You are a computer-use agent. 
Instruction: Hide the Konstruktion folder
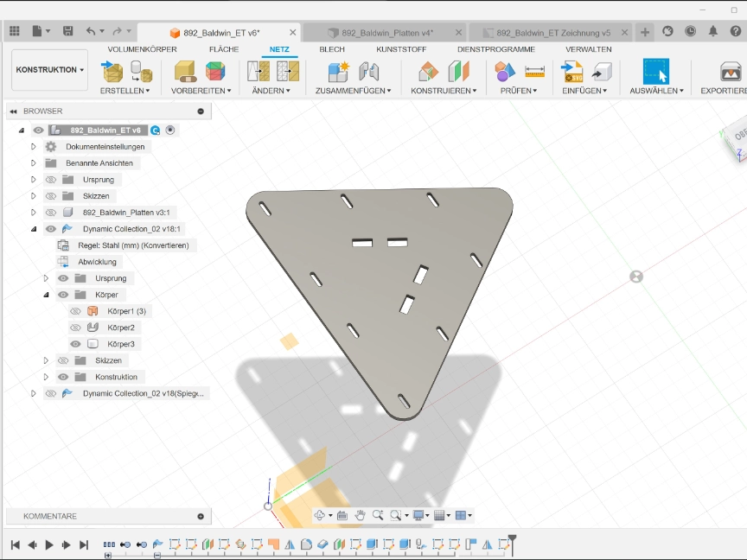tap(63, 377)
